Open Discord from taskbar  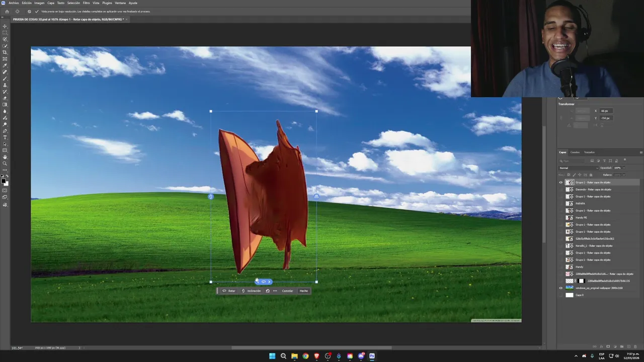coord(361,356)
